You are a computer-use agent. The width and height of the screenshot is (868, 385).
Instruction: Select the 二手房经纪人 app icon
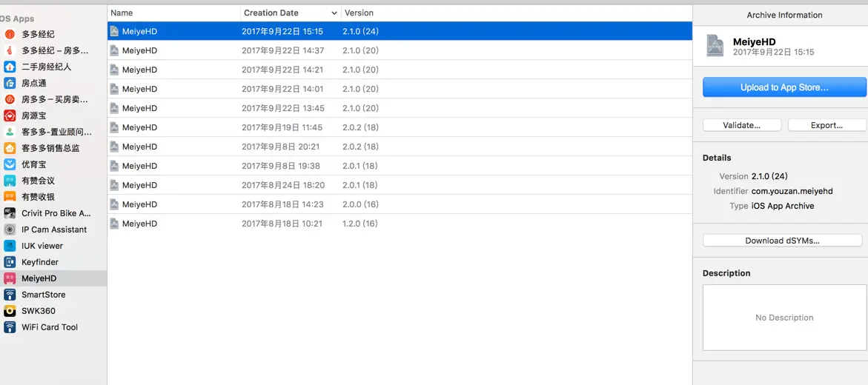pyautogui.click(x=10, y=67)
